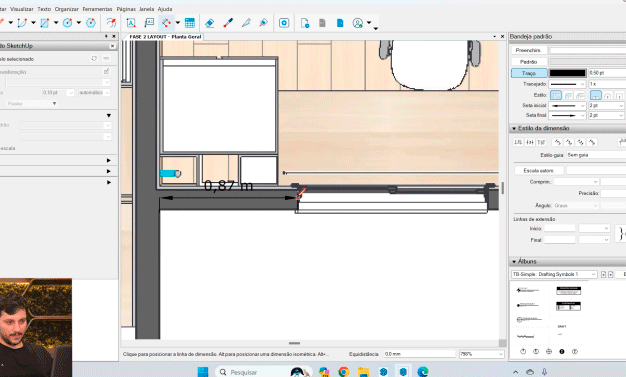The width and height of the screenshot is (626, 377).
Task: Close the SketchUp model panel
Action: tap(113, 46)
